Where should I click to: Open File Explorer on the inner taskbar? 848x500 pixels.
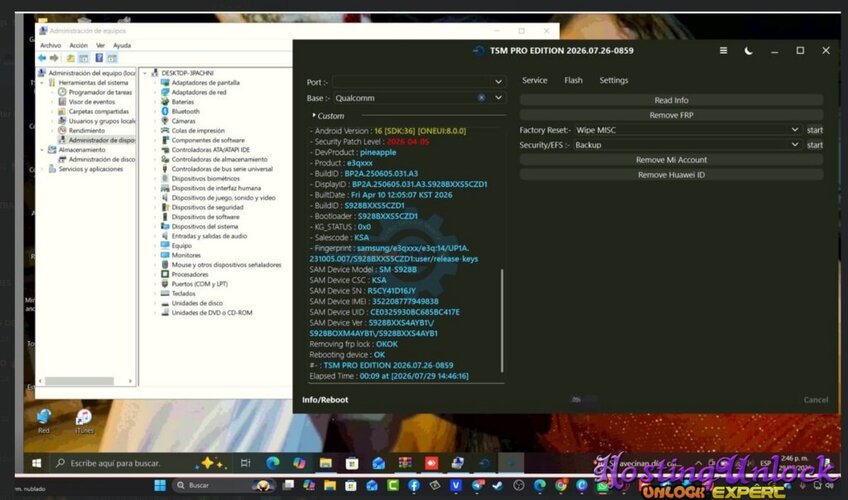[326, 463]
